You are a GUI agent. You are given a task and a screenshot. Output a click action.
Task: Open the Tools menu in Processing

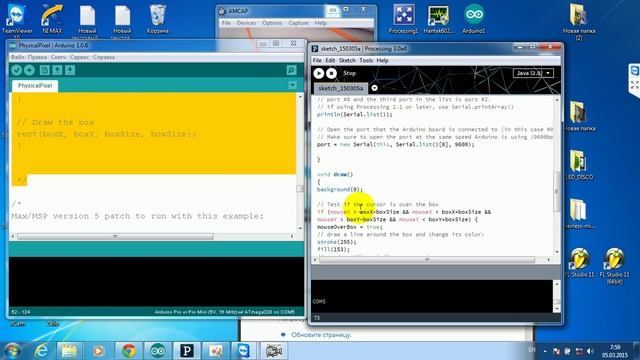tap(366, 60)
